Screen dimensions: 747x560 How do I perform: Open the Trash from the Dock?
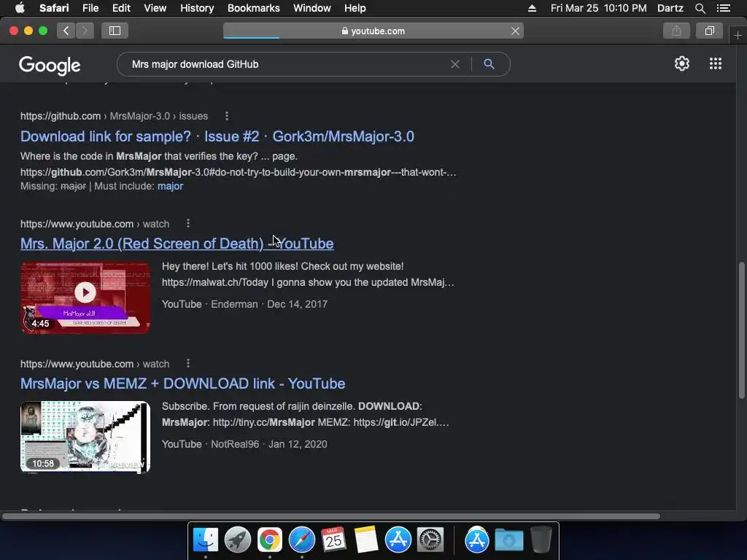pyautogui.click(x=541, y=540)
